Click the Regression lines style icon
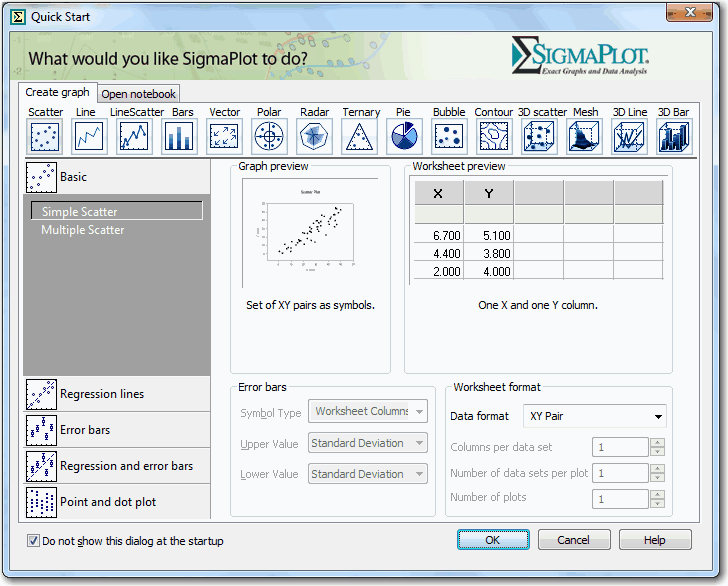 41,394
